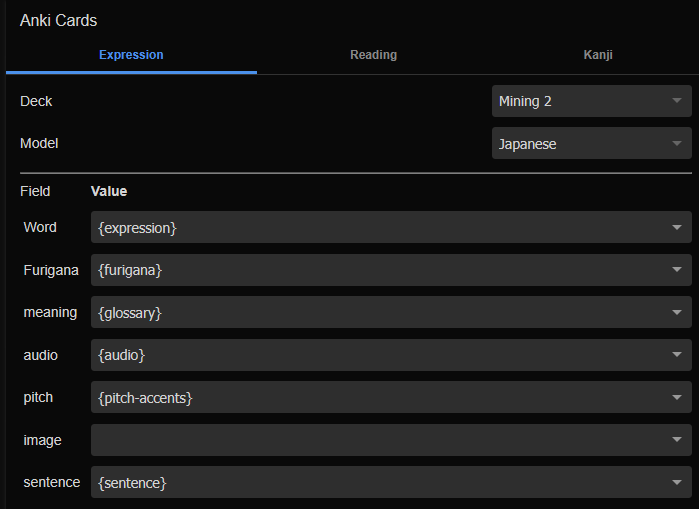Image resolution: width=699 pixels, height=509 pixels.
Task: Open marker list arrow for audio field
Action: click(677, 355)
